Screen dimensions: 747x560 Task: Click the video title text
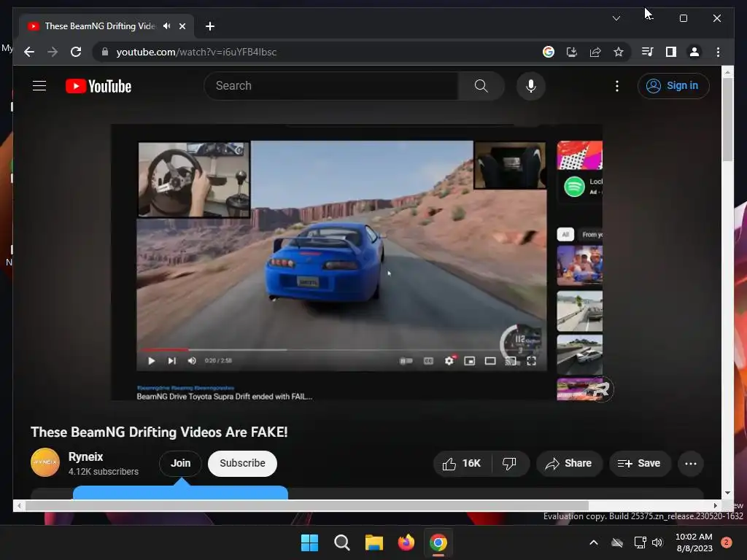pos(159,432)
